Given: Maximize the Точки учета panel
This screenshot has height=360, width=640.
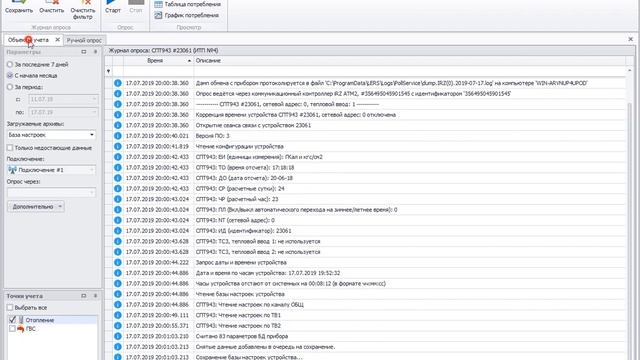Looking at the screenshot, I should coord(84,296).
